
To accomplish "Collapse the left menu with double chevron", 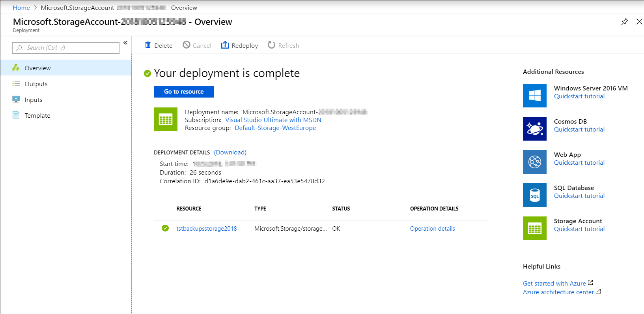I will pos(125,43).
